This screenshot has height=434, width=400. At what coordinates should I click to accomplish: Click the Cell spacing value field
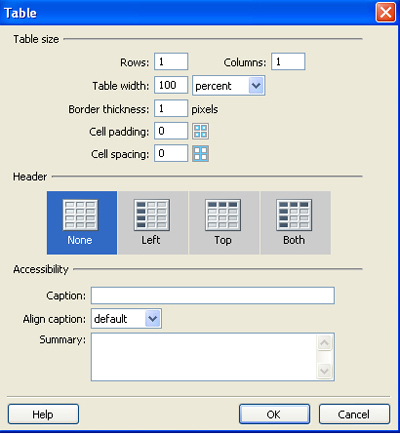click(x=171, y=153)
